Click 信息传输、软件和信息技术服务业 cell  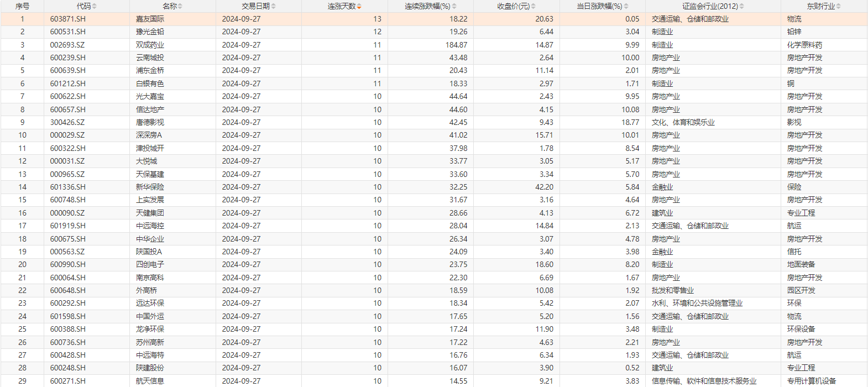(x=704, y=381)
